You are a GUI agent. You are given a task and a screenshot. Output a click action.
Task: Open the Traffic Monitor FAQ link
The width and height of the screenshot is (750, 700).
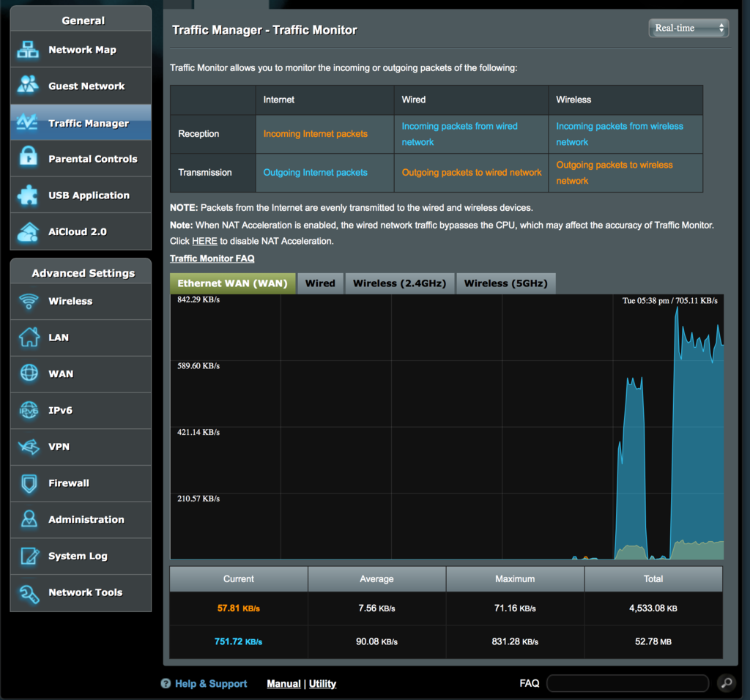(x=212, y=258)
